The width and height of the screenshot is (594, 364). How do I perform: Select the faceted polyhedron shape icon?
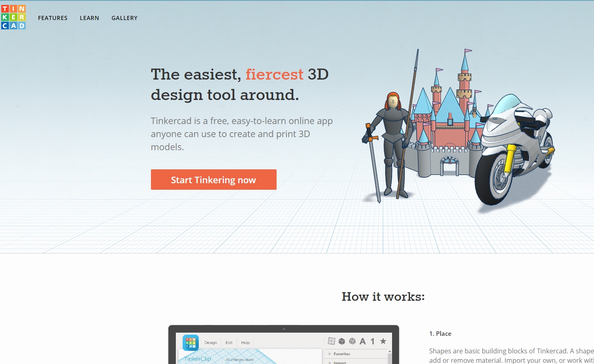(352, 341)
